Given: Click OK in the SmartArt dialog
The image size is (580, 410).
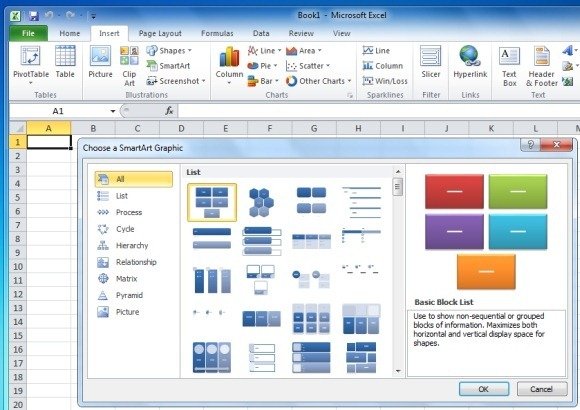Looking at the screenshot, I should 484,389.
